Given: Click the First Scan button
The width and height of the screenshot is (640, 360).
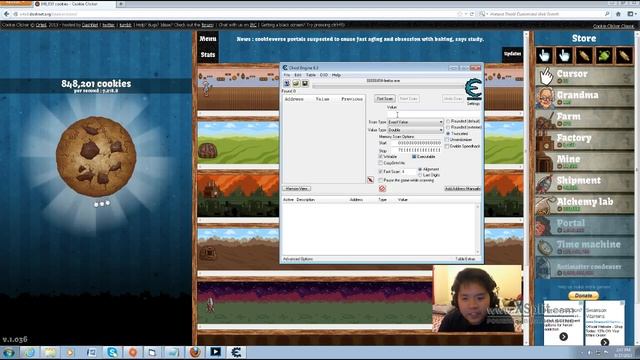Looking at the screenshot, I should click(384, 99).
